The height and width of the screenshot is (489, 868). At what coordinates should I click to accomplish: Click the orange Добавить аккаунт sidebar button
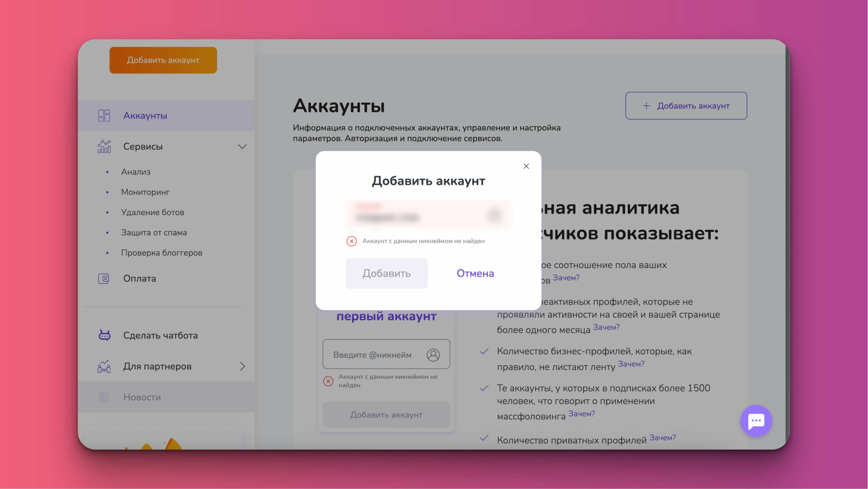click(x=163, y=60)
